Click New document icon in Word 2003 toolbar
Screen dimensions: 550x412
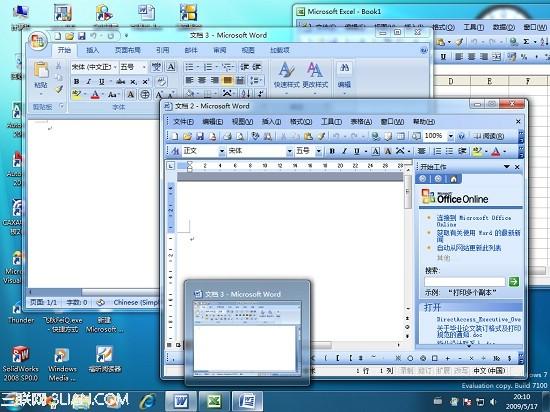coord(175,136)
